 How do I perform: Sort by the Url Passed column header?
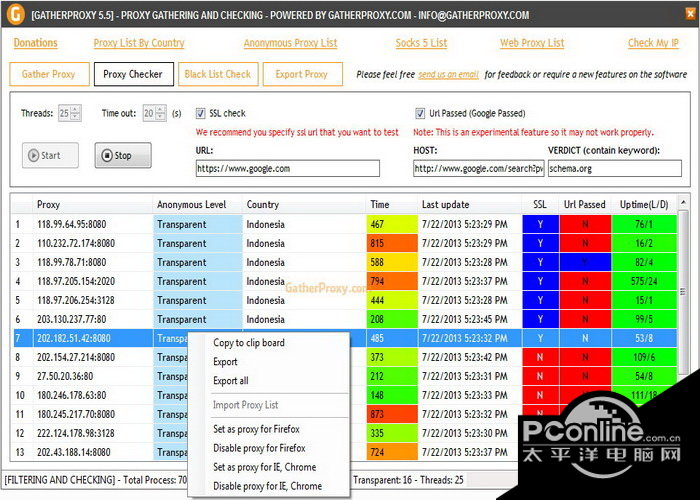tap(585, 204)
